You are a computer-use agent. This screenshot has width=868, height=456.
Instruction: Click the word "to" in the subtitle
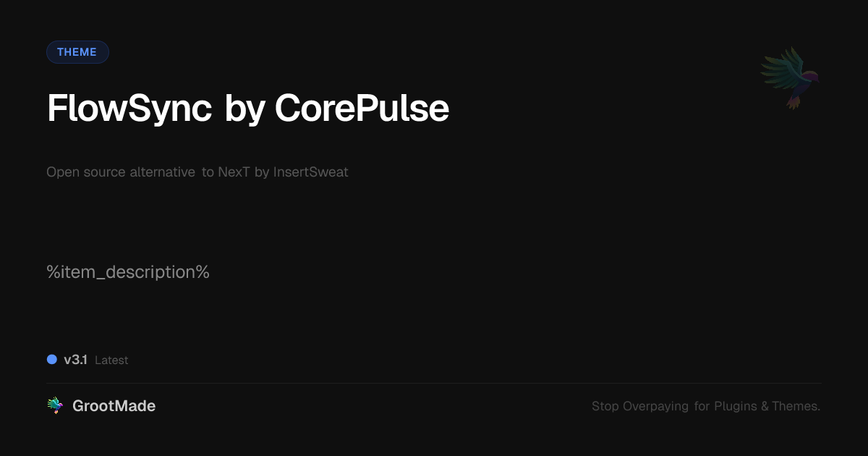point(208,172)
